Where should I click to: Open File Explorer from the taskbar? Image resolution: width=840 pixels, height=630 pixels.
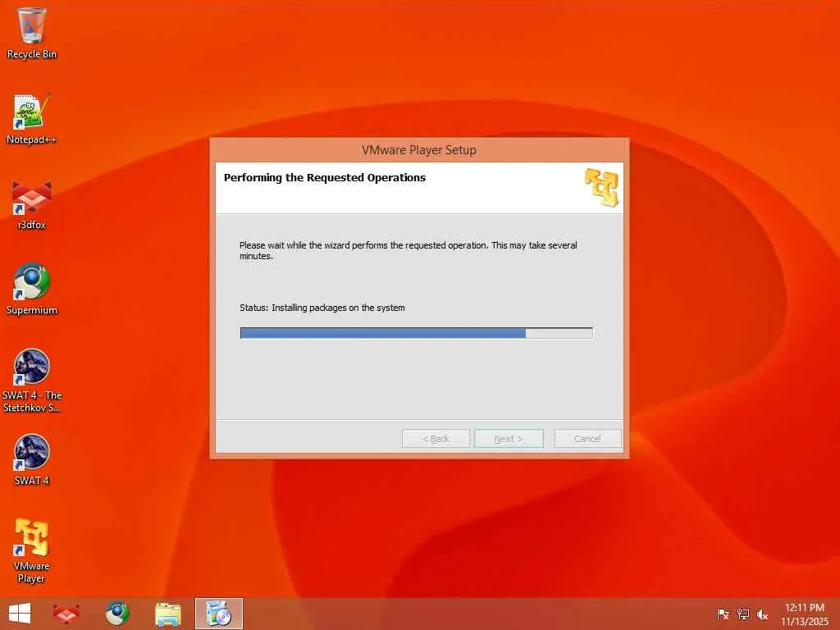click(x=167, y=614)
